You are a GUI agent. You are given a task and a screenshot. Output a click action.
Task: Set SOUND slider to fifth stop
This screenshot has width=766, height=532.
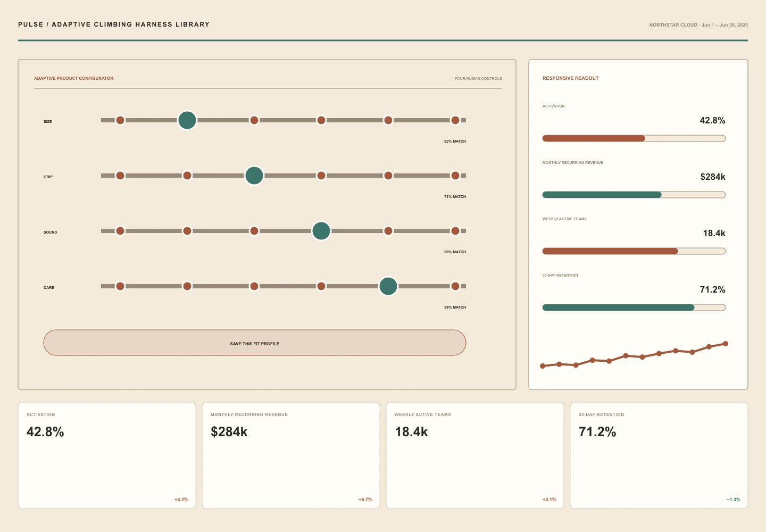pos(388,231)
